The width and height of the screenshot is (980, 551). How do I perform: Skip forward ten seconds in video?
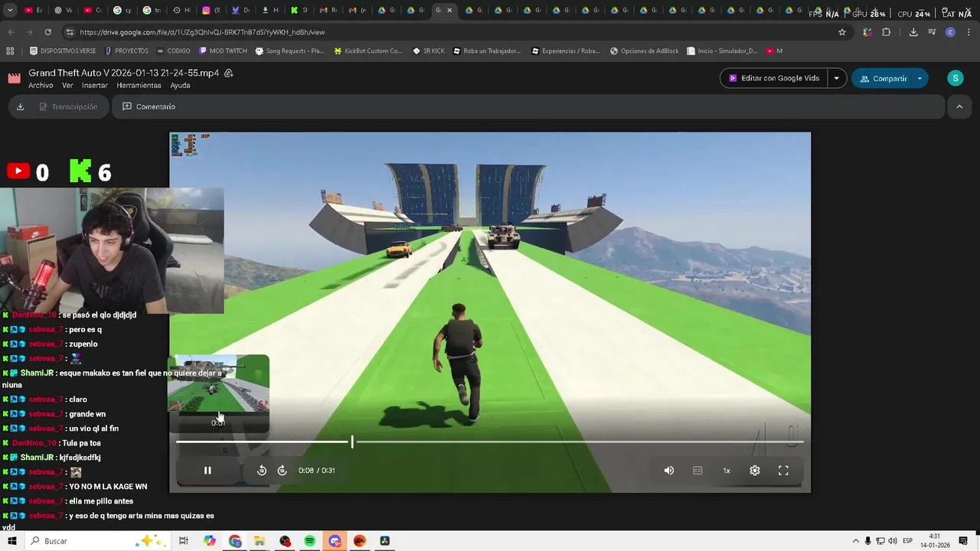pyautogui.click(x=282, y=471)
